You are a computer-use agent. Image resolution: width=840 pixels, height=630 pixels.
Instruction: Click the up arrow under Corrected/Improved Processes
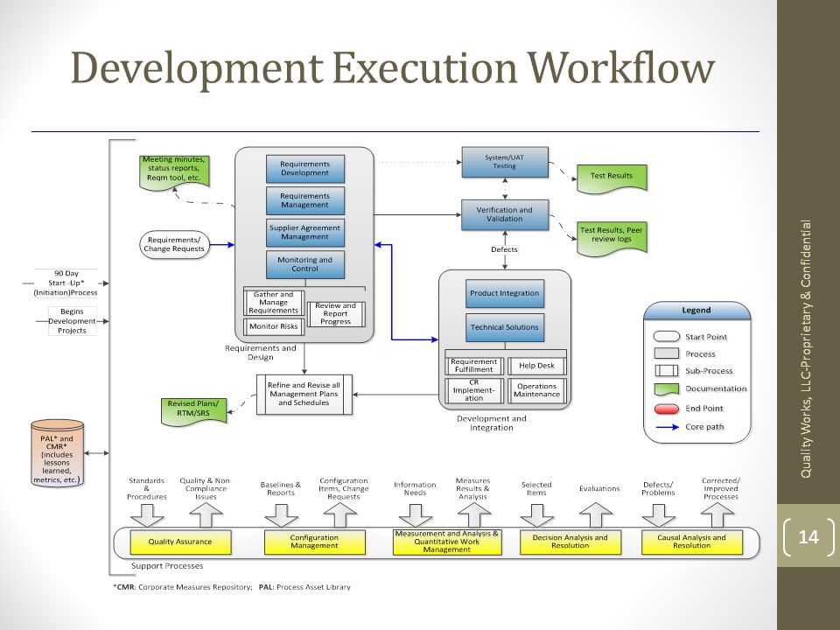click(717, 515)
